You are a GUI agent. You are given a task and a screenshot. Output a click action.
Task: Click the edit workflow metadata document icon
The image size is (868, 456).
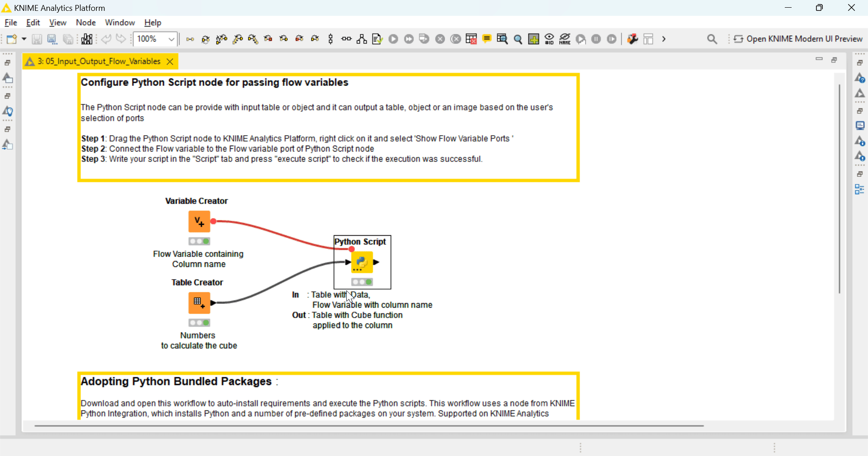[x=377, y=39]
